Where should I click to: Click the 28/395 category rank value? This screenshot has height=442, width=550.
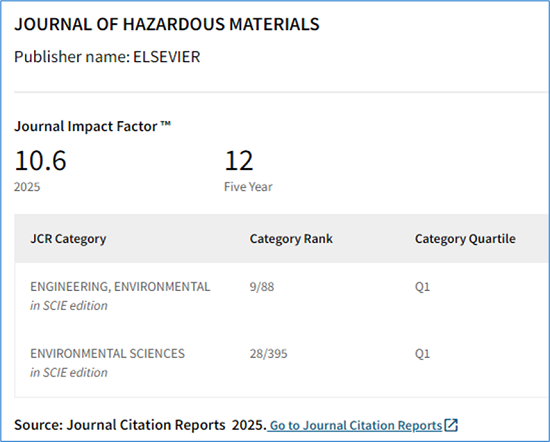[x=268, y=354]
